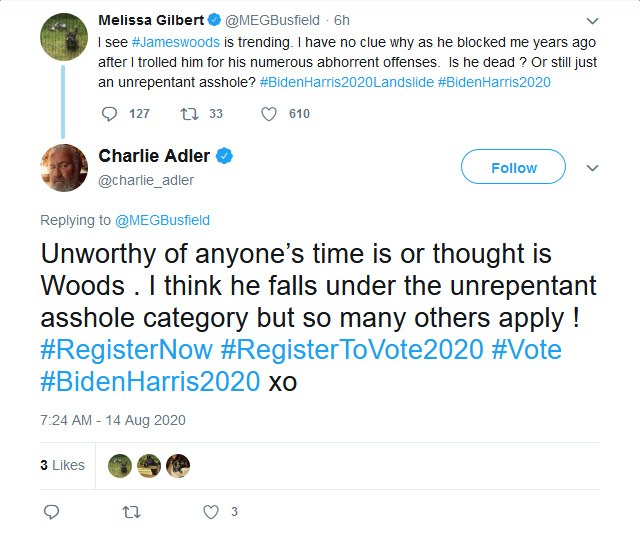View the 3 Likes list
Image resolution: width=640 pixels, height=551 pixels.
[62, 465]
